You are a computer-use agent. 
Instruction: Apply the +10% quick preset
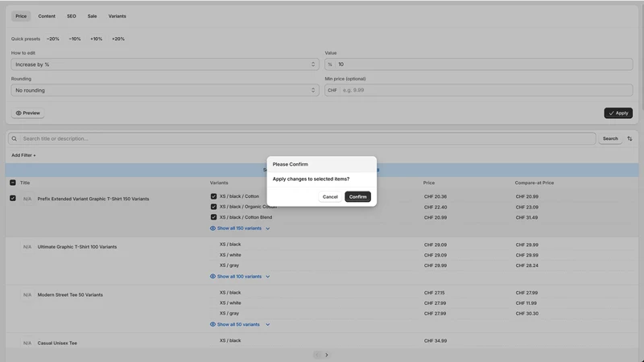[x=96, y=39]
